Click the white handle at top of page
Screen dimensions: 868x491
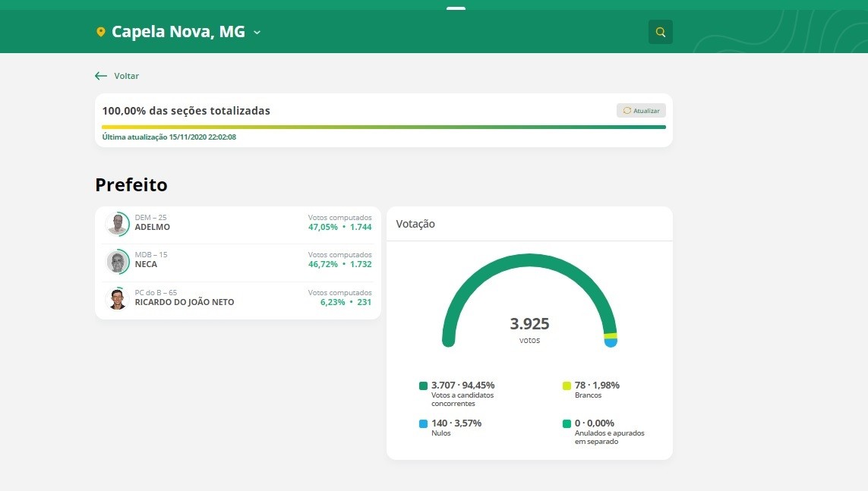[x=456, y=8]
